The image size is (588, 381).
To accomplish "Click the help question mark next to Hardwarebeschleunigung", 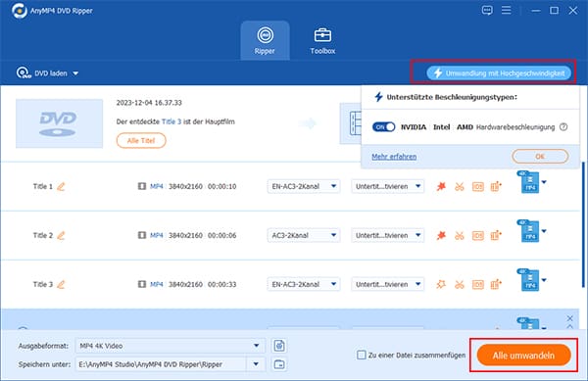I will 563,127.
